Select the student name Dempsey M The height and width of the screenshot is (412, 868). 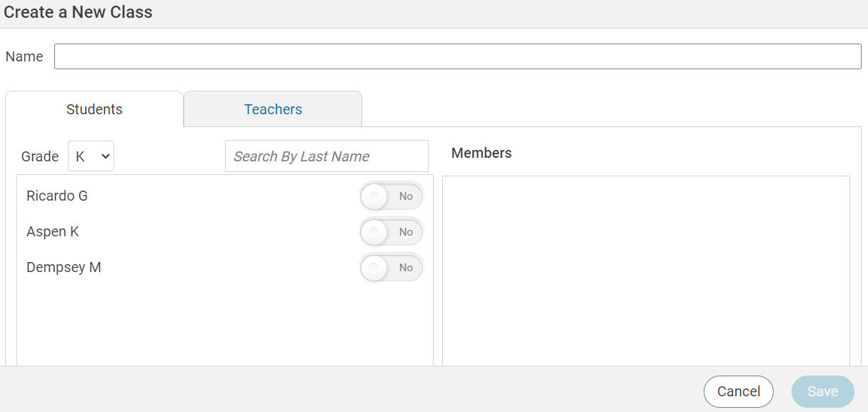coord(64,268)
